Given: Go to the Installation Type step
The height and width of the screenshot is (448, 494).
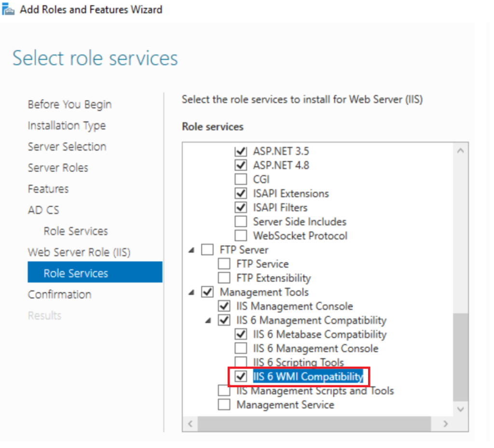Looking at the screenshot, I should point(68,126).
